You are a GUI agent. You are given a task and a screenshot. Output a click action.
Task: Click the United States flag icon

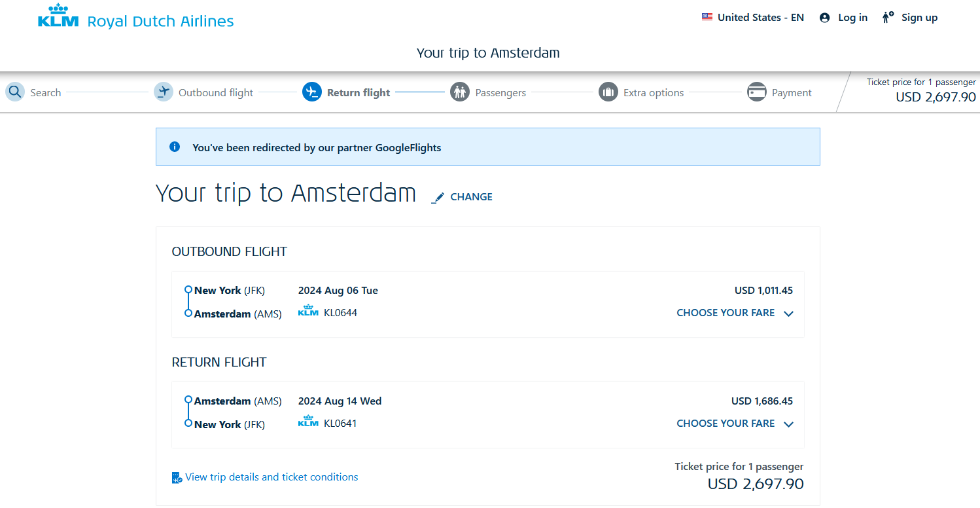[707, 17]
